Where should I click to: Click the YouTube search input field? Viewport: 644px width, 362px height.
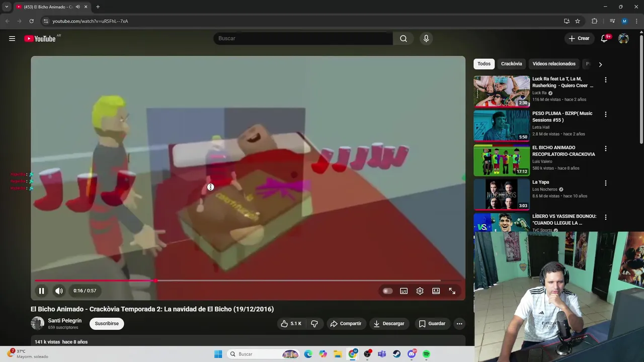[x=303, y=38]
